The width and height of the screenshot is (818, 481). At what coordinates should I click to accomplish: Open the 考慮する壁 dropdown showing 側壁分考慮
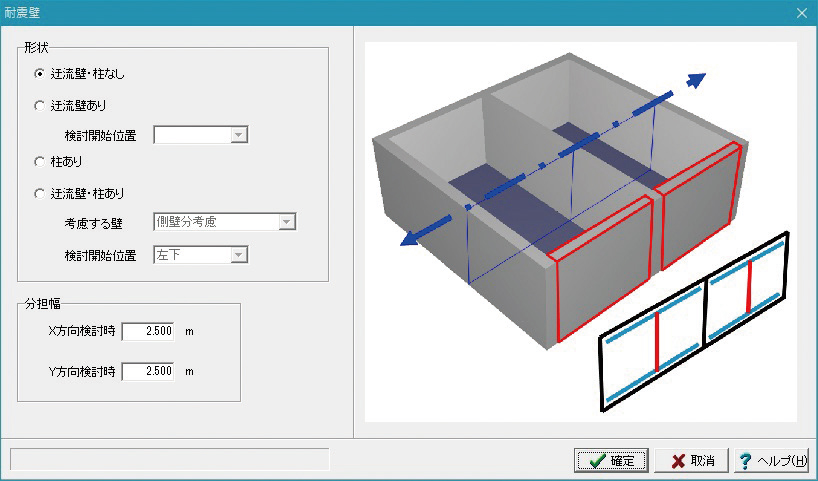click(x=224, y=222)
